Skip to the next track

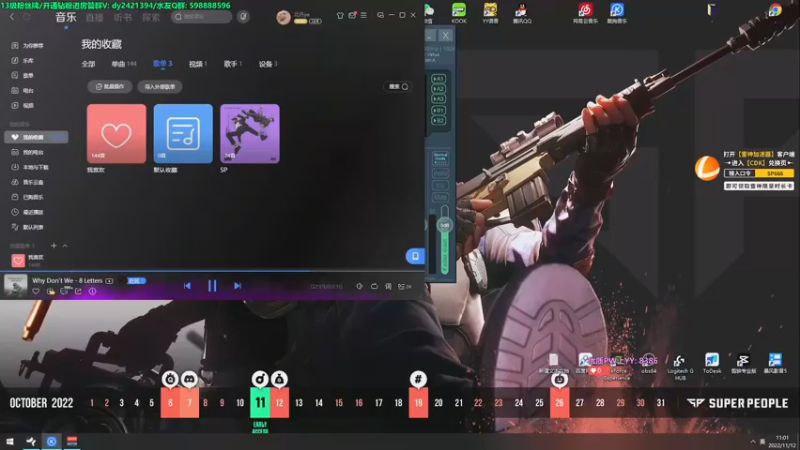(237, 286)
